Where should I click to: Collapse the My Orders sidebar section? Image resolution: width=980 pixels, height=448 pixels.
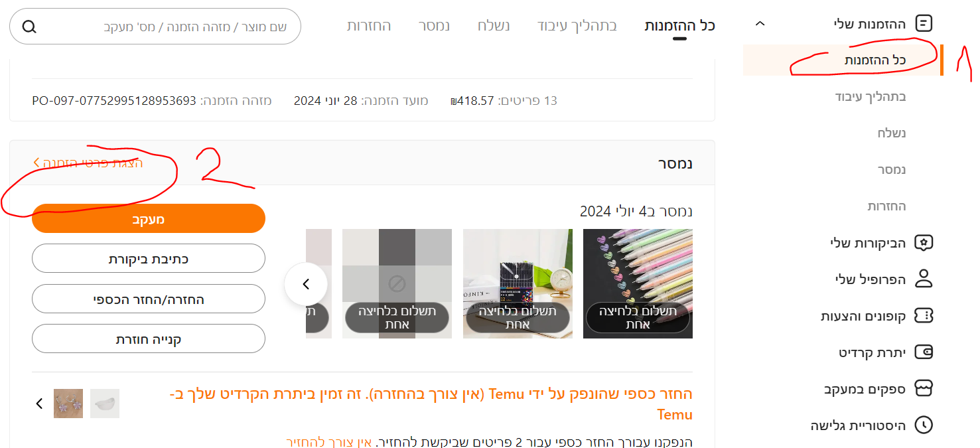[x=760, y=24]
